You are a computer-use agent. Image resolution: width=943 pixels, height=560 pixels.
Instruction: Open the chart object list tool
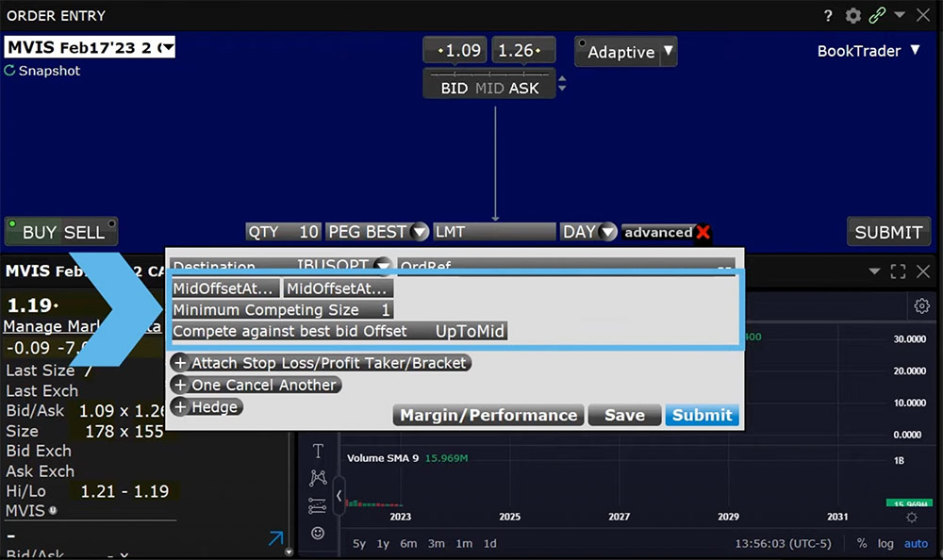pyautogui.click(x=318, y=506)
